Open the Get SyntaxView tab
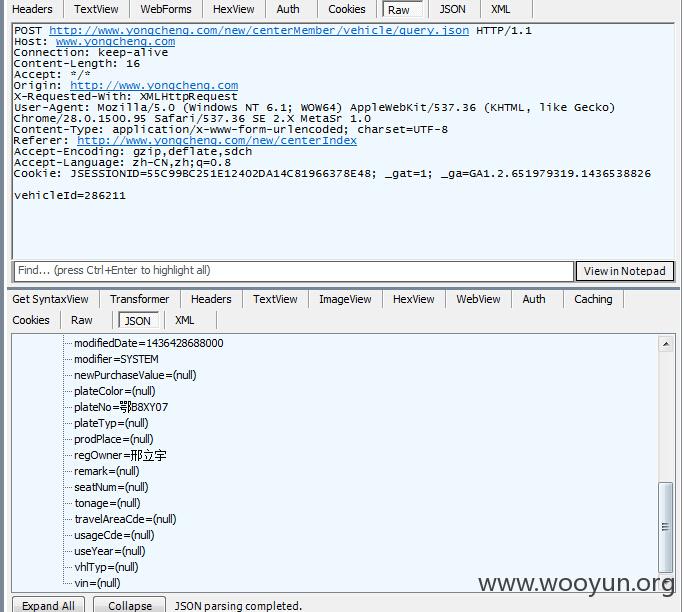Screen dimensions: 684x612 pyautogui.click(x=50, y=299)
